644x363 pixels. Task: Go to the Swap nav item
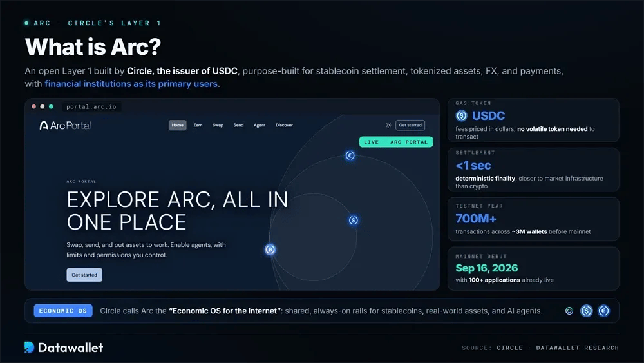pyautogui.click(x=218, y=125)
